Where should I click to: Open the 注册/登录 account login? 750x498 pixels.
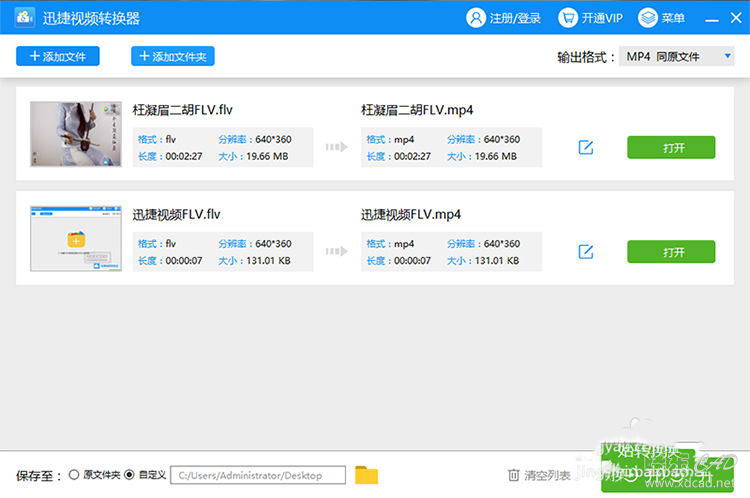[503, 18]
